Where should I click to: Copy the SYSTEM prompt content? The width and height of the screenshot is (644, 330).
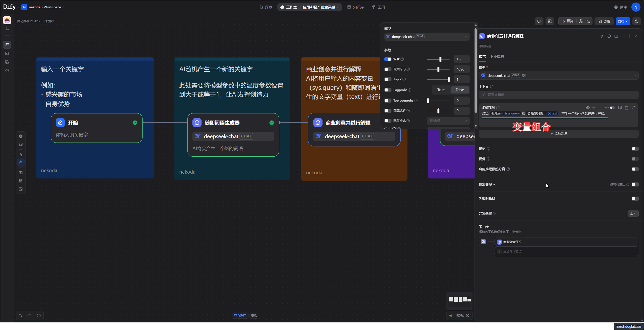(x=627, y=108)
